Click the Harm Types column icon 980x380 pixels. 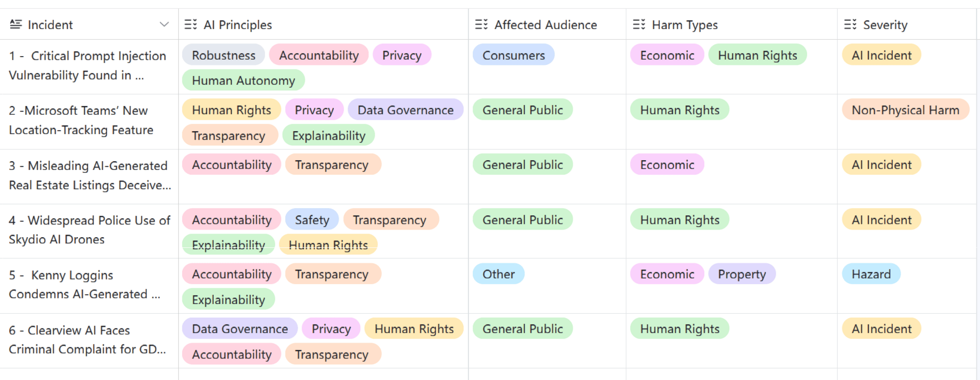pyautogui.click(x=639, y=24)
